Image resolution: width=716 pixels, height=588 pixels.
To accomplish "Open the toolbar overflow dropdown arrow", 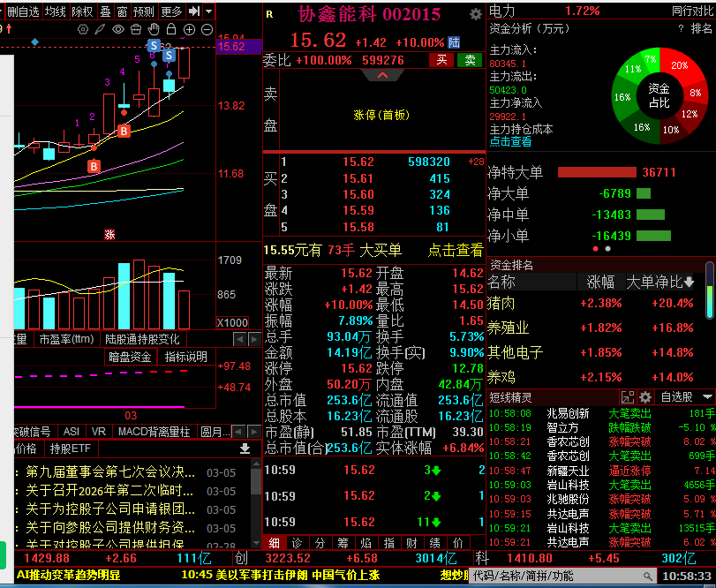I will tap(208, 11).
